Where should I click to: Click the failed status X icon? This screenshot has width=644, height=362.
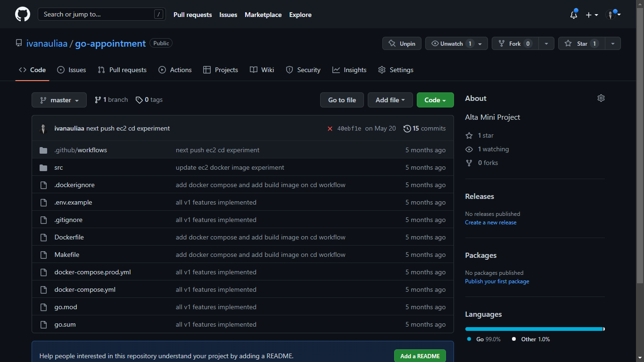point(330,129)
